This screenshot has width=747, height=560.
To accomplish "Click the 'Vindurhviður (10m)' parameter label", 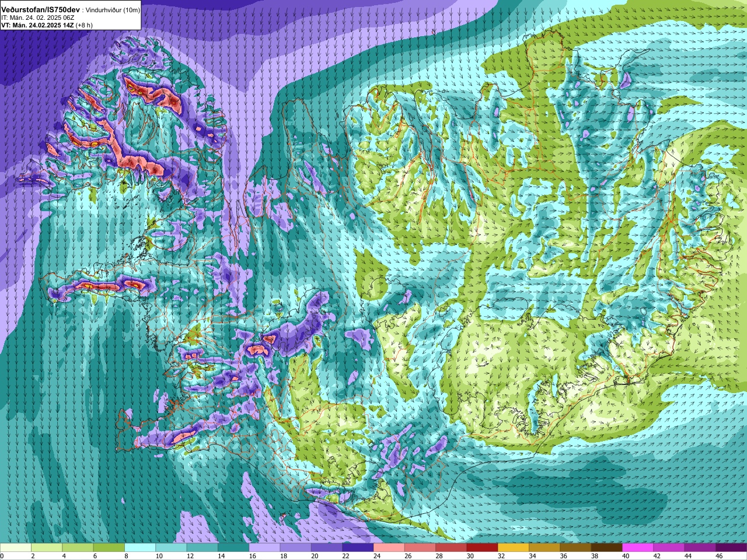I will click(x=113, y=10).
